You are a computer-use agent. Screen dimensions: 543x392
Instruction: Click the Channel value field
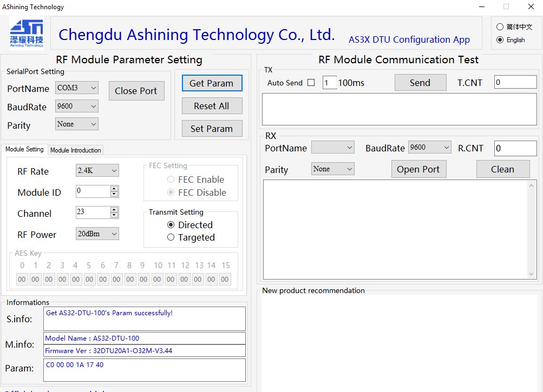93,212
